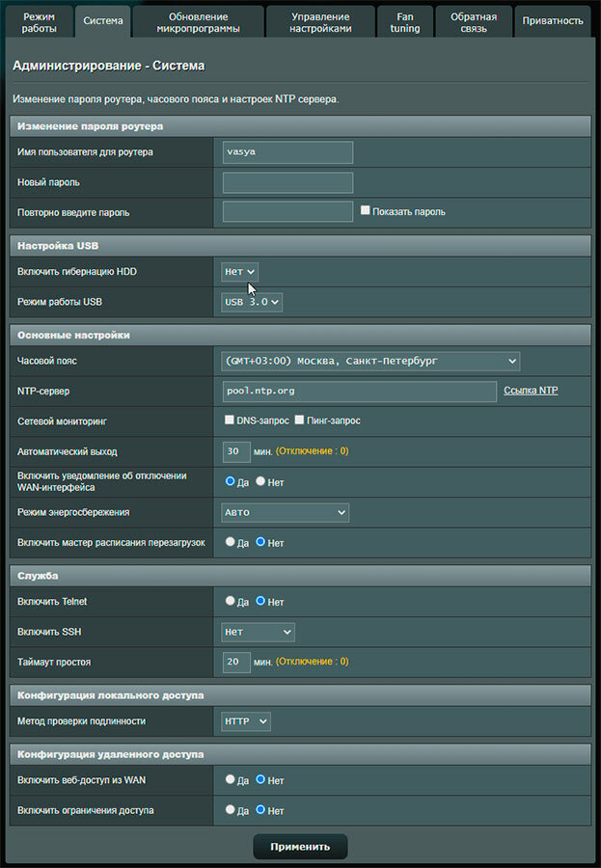Open the Обновление микропрограммы tab
Screen dimensions: 601x868
pos(199,22)
